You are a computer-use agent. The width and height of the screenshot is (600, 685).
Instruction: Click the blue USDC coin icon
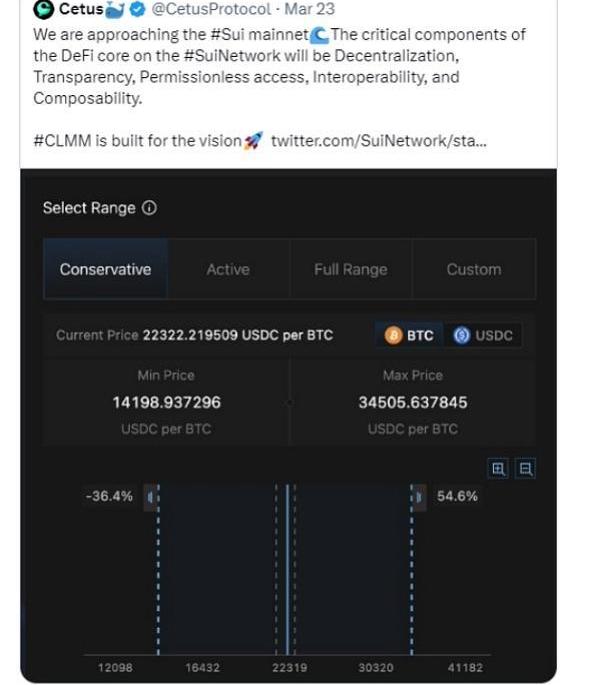point(461,336)
